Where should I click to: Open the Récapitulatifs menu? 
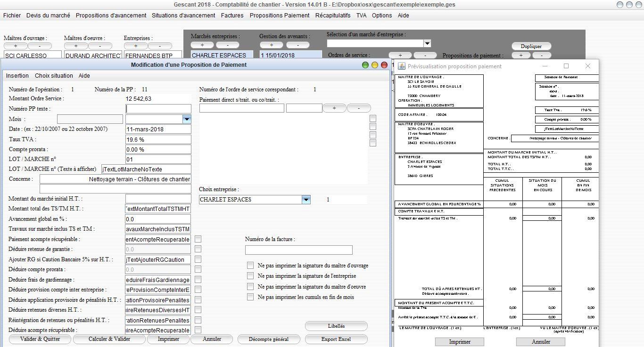(x=333, y=16)
